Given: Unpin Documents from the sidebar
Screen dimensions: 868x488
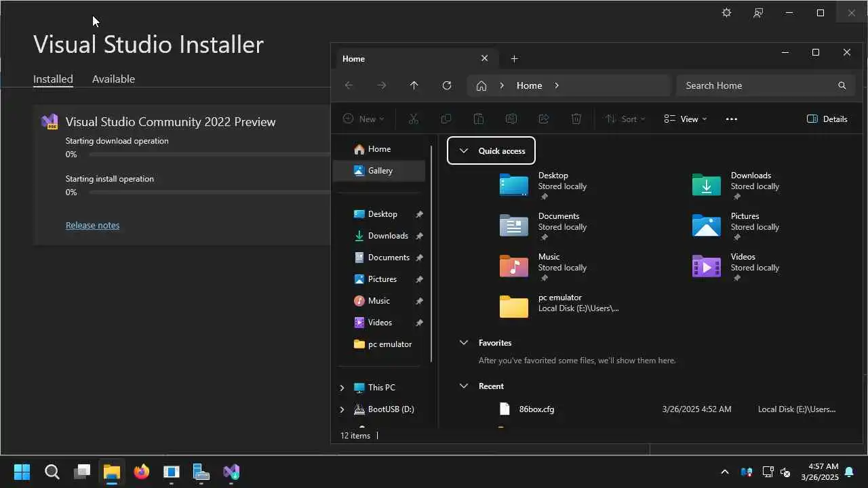Looking at the screenshot, I should pyautogui.click(x=419, y=258).
